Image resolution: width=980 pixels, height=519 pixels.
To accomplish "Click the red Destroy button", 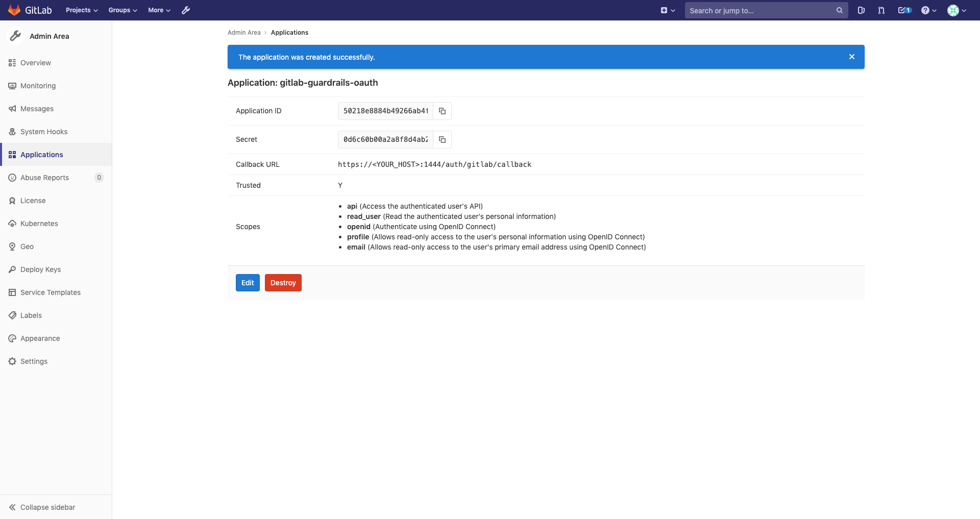I will click(x=283, y=283).
